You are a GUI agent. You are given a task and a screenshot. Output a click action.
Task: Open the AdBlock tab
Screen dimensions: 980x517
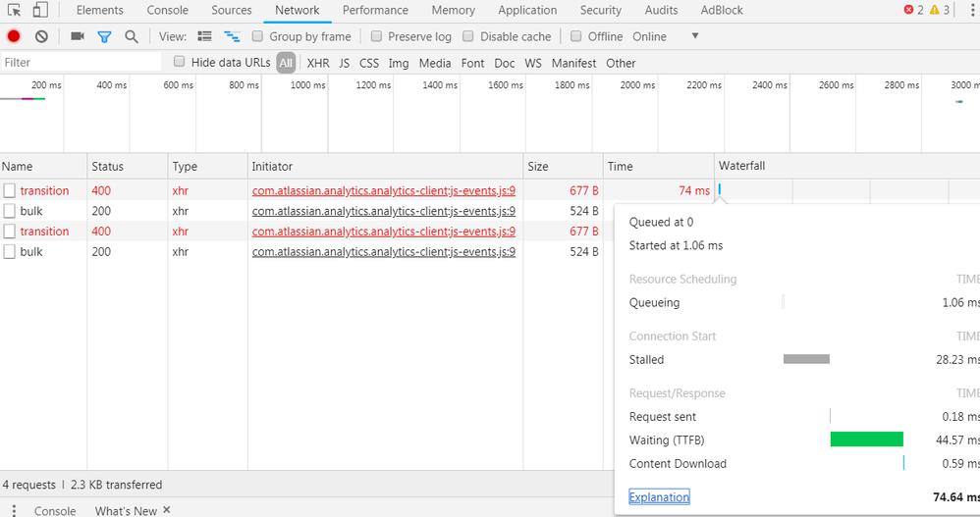point(722,10)
